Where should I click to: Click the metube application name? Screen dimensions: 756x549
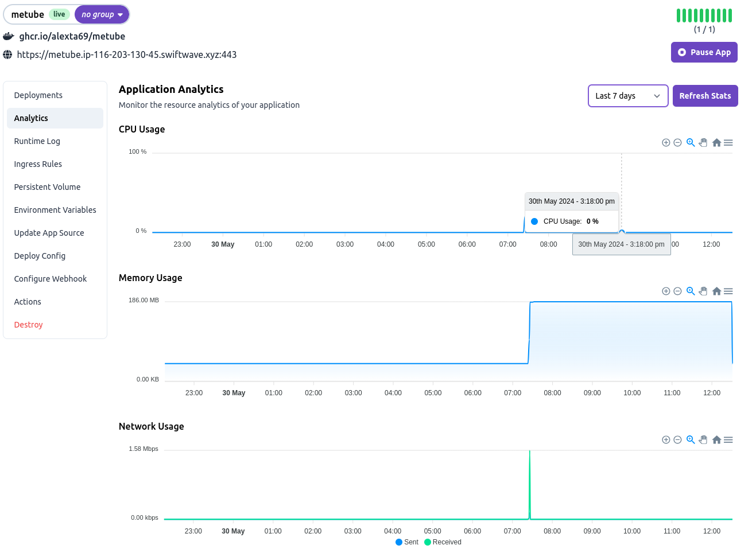pyautogui.click(x=28, y=14)
